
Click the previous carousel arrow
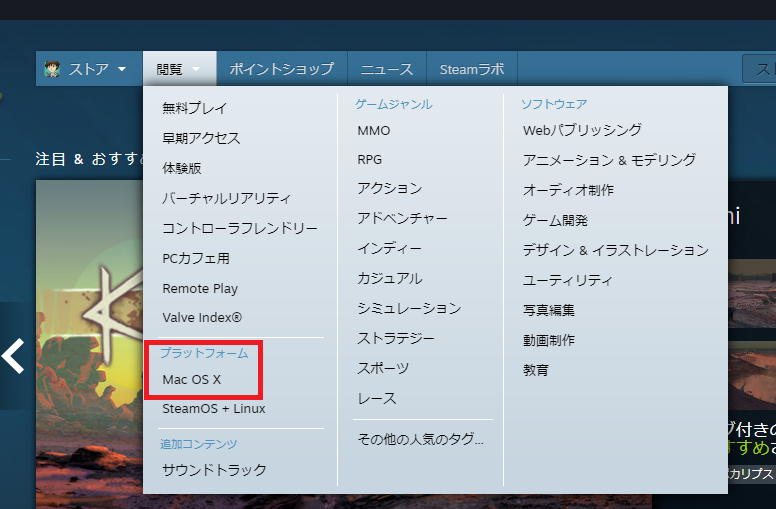(x=13, y=356)
